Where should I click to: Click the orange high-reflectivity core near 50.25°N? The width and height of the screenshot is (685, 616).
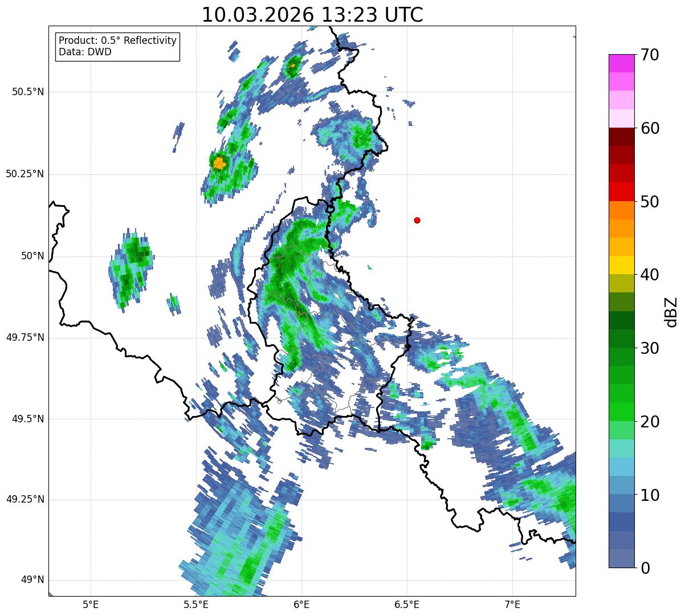tap(219, 164)
